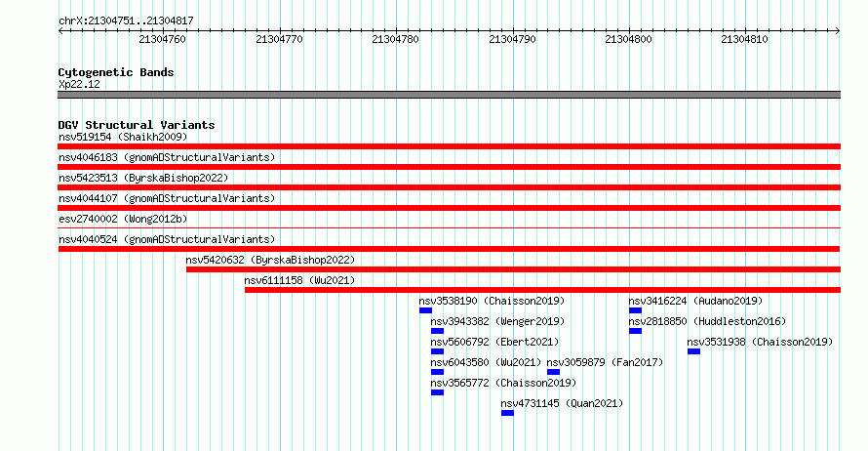Click the nsv3416224 (Audano2019) label
Viewport: 868px width, 451px height.
point(695,301)
